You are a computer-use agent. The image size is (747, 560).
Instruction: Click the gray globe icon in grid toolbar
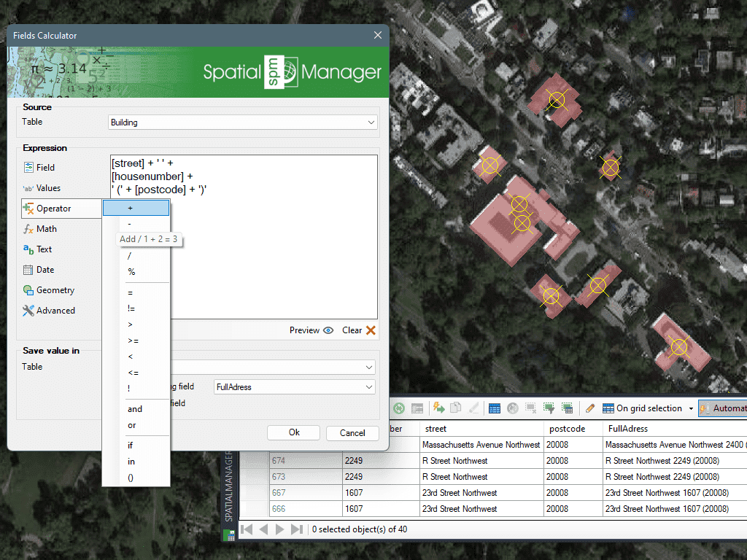tap(513, 408)
